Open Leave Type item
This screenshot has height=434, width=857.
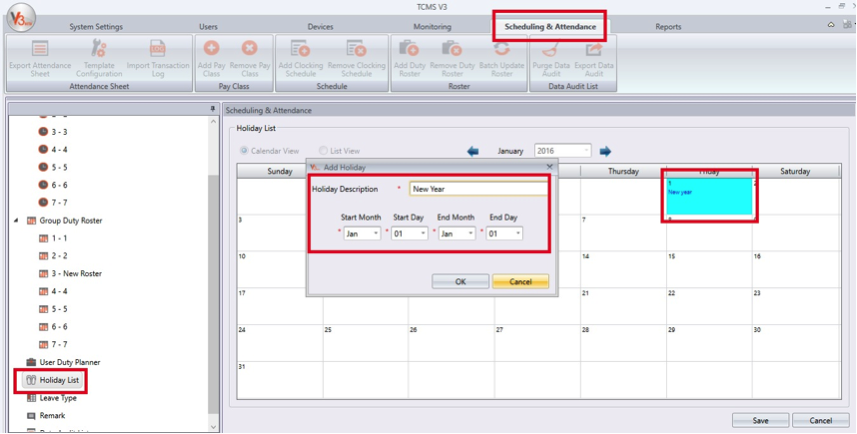pos(52,398)
